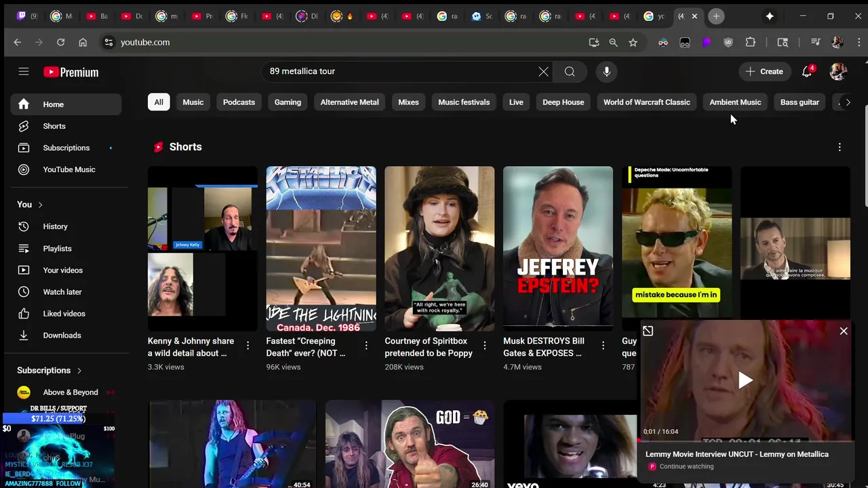868x488 pixels.
Task: Expand the You section chevron
Action: [40, 205]
